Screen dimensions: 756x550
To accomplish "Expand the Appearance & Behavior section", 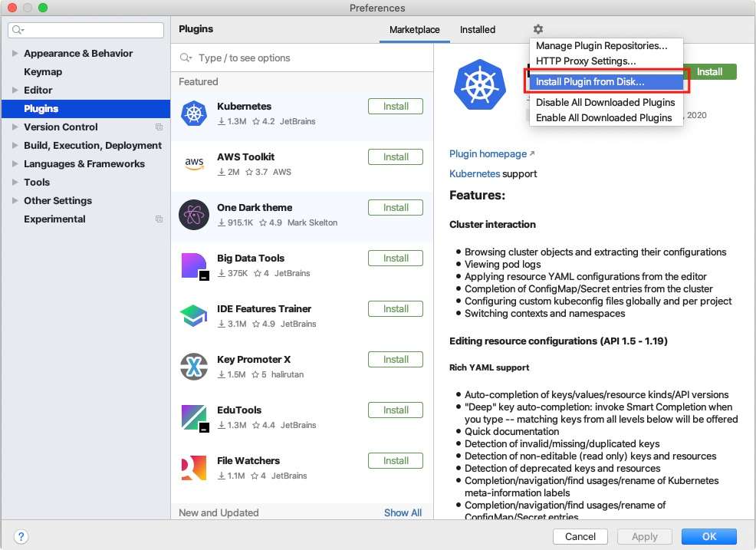I will click(15, 53).
